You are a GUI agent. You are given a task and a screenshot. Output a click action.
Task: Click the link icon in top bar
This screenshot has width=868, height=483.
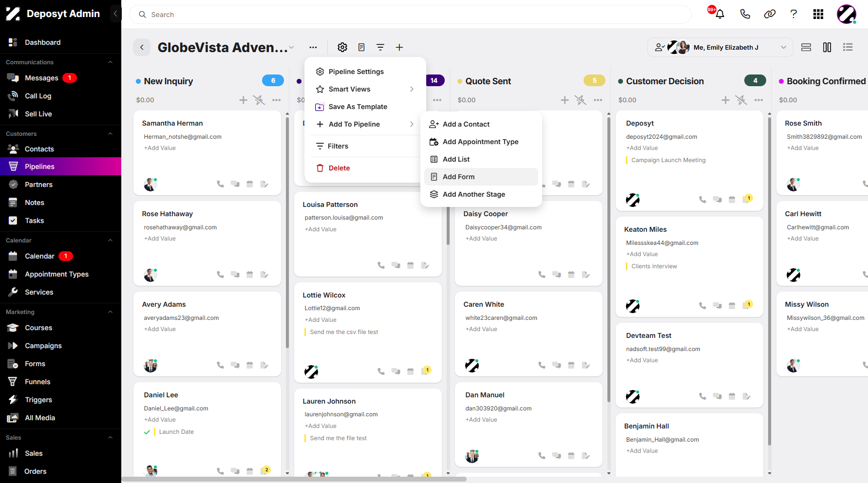[770, 14]
